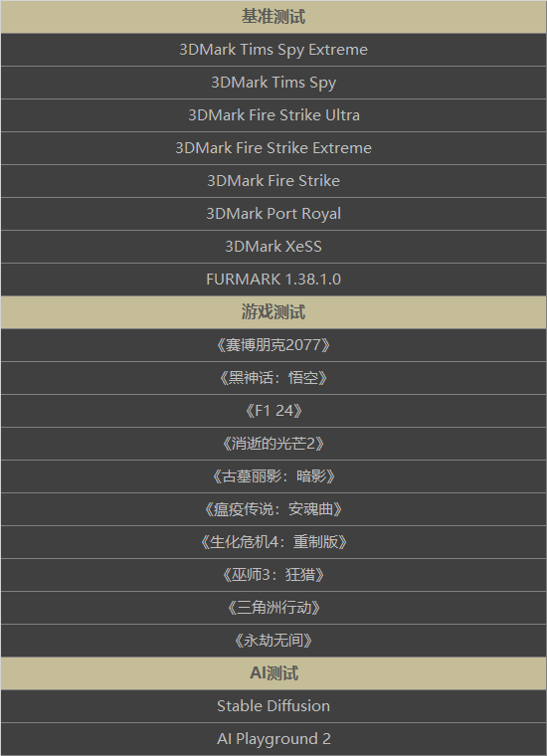Click the 《古墓丽影：暗影》 row
Screen dimensions: 547x756
click(x=273, y=476)
